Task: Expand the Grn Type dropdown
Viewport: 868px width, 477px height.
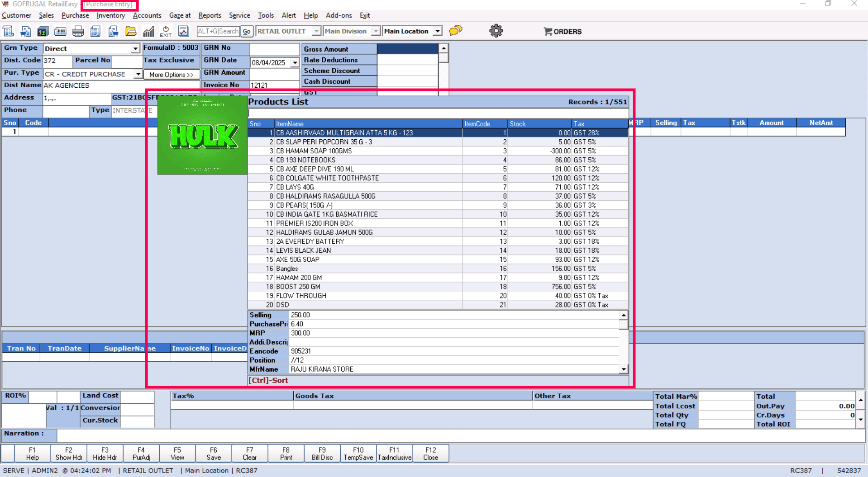Action: pyautogui.click(x=135, y=48)
